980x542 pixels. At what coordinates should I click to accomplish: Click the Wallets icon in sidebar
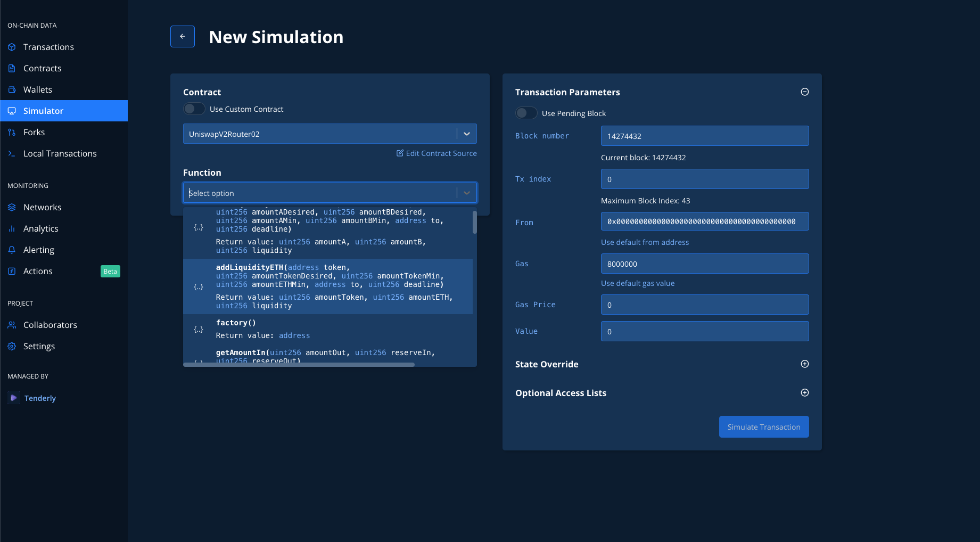(x=12, y=89)
